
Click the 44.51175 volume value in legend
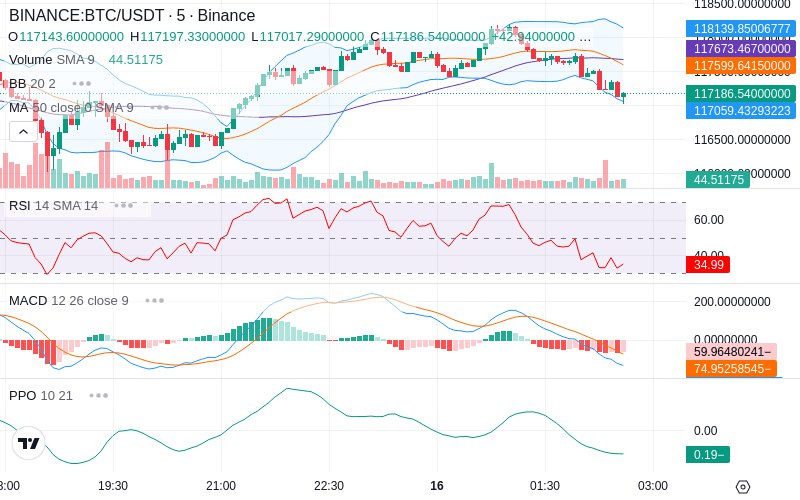[x=136, y=60]
